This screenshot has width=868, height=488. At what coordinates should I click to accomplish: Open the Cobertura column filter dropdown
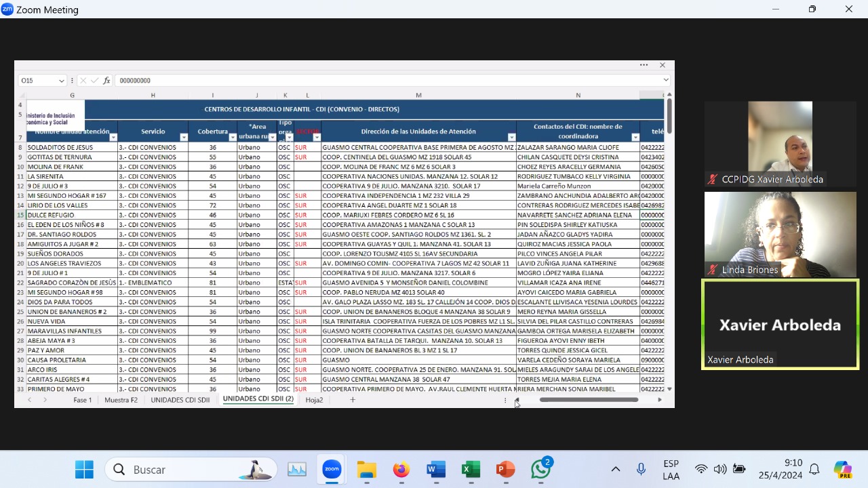tap(233, 138)
